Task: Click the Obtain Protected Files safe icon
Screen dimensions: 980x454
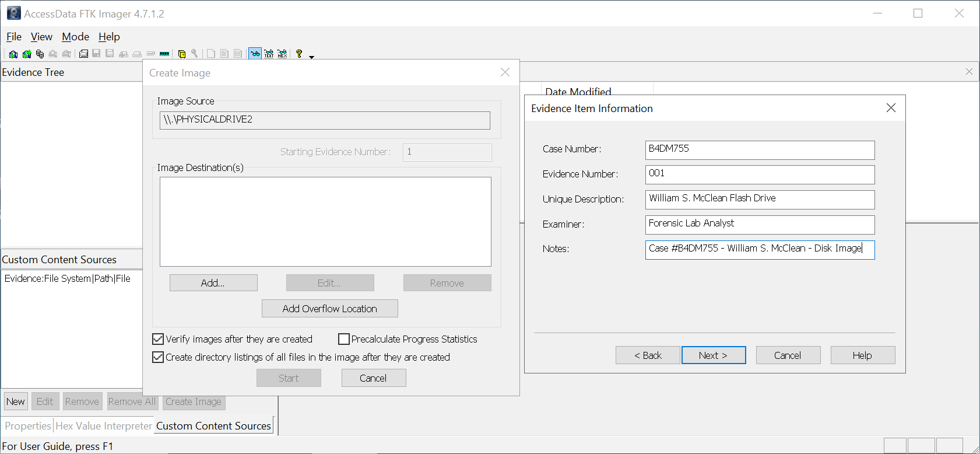Action: (x=182, y=54)
